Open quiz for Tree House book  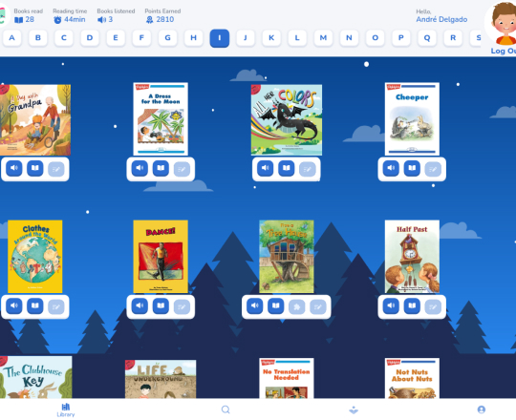[x=318, y=307]
